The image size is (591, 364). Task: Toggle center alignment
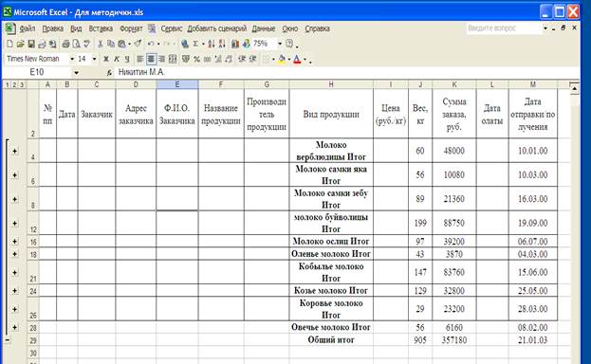click(x=151, y=59)
